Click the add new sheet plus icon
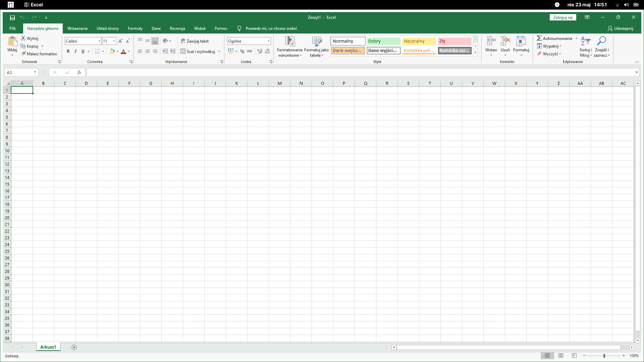Image resolution: width=644 pixels, height=362 pixels. 74,347
